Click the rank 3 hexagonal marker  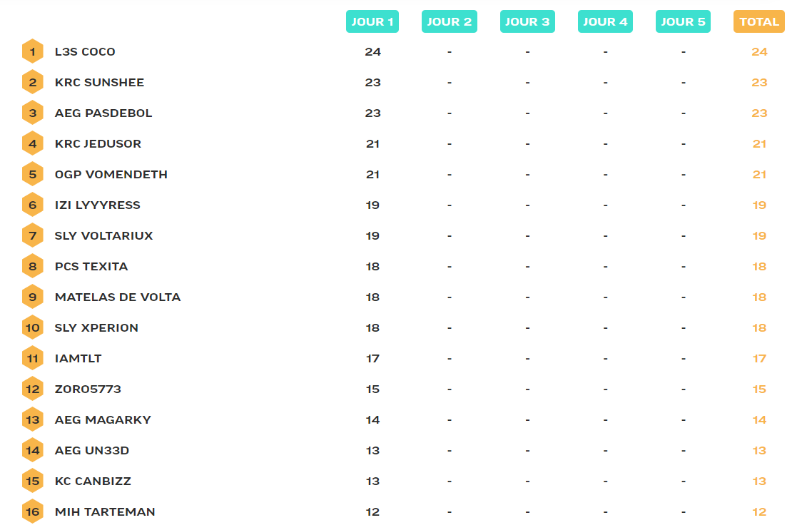point(32,113)
